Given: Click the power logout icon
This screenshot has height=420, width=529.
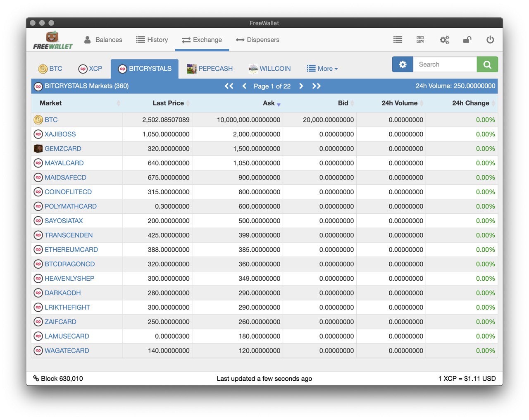Looking at the screenshot, I should click(x=490, y=40).
